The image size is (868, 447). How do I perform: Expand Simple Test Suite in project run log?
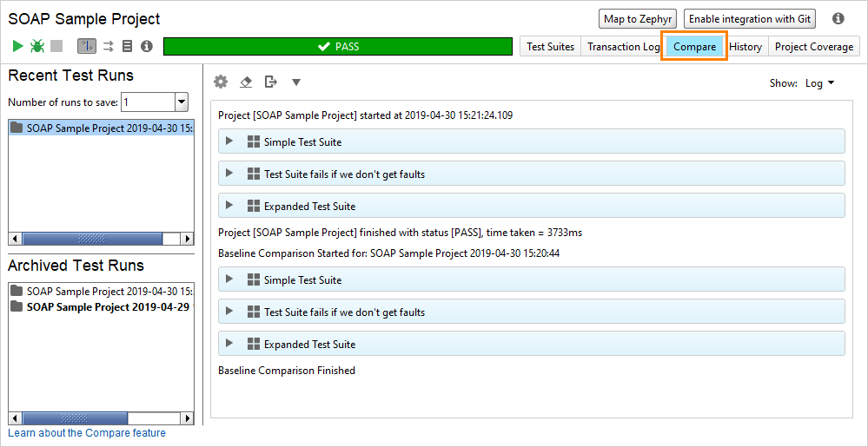click(229, 141)
